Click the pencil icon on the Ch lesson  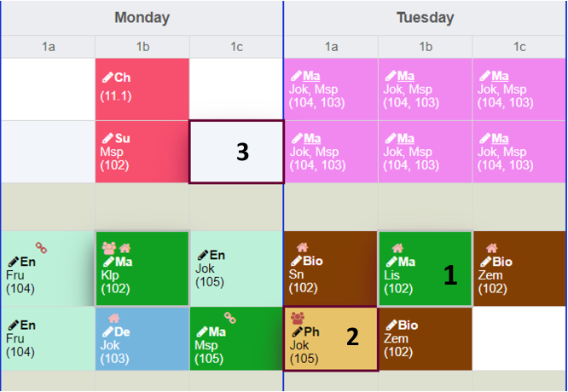coord(107,78)
